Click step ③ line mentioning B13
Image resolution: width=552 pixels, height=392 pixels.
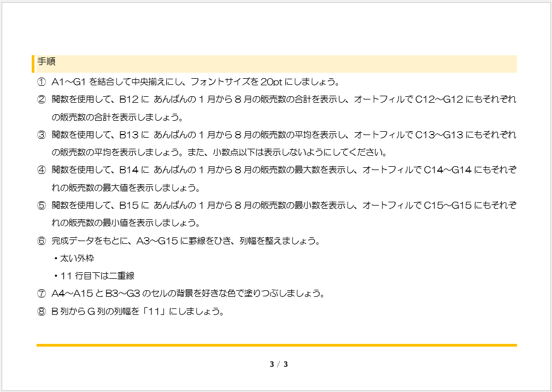click(x=277, y=135)
